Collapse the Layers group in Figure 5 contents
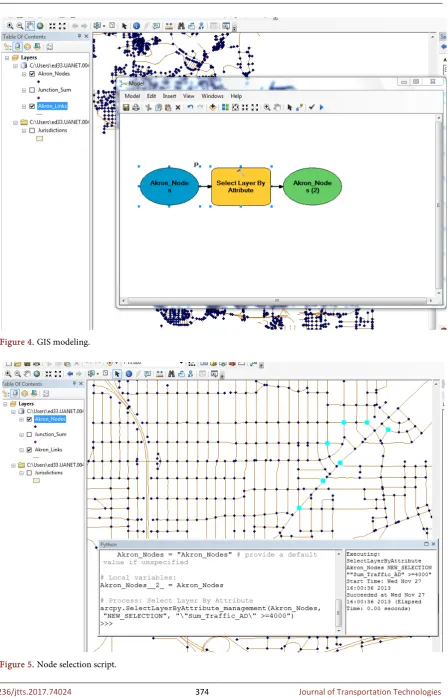 (5, 404)
